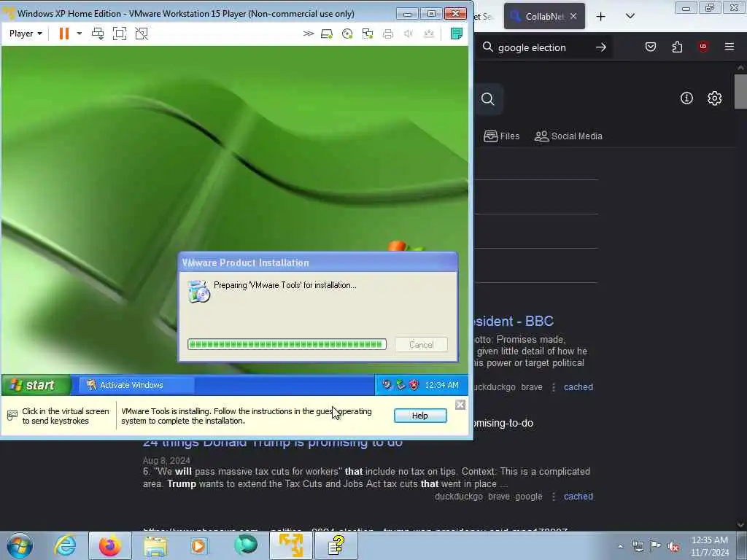
Task: Open the Windows XP start menu
Action: point(36,385)
